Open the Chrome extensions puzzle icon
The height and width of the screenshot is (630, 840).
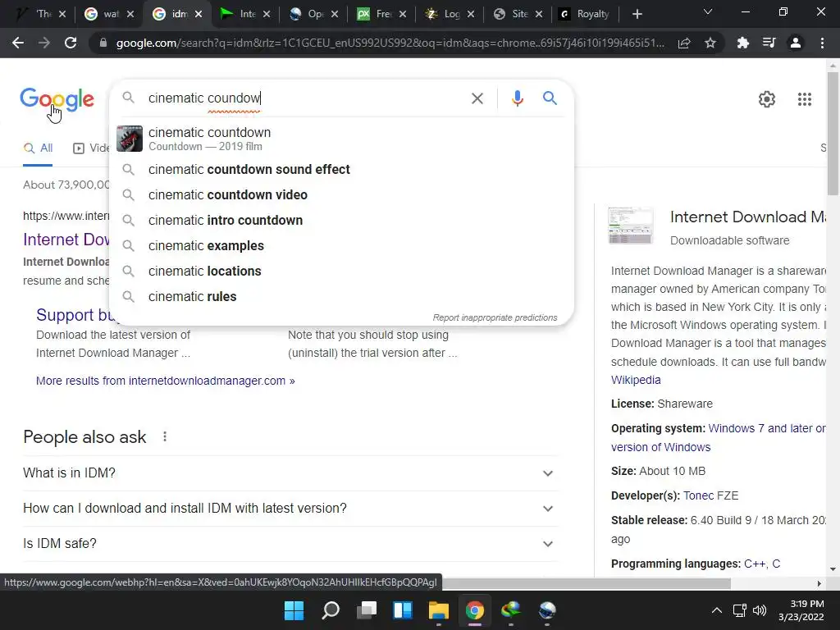[x=742, y=43]
